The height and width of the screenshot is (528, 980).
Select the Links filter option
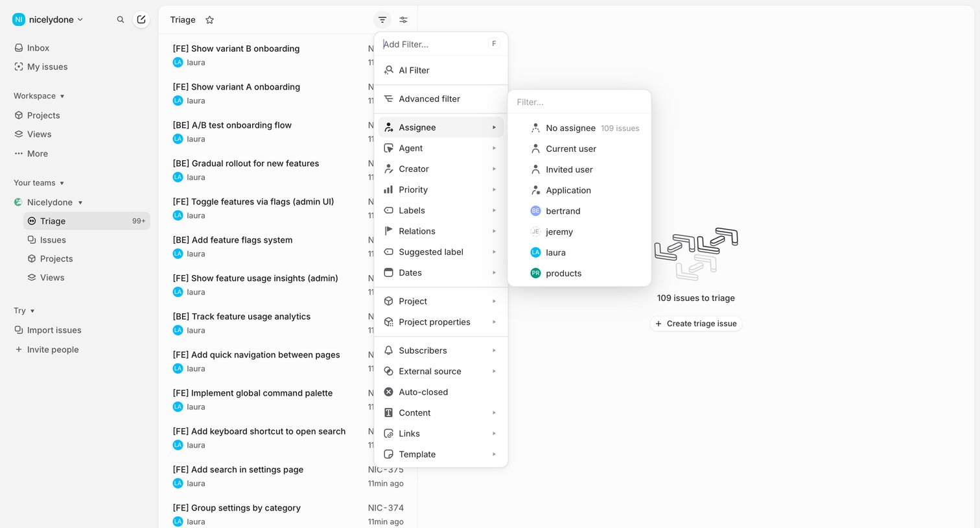441,433
